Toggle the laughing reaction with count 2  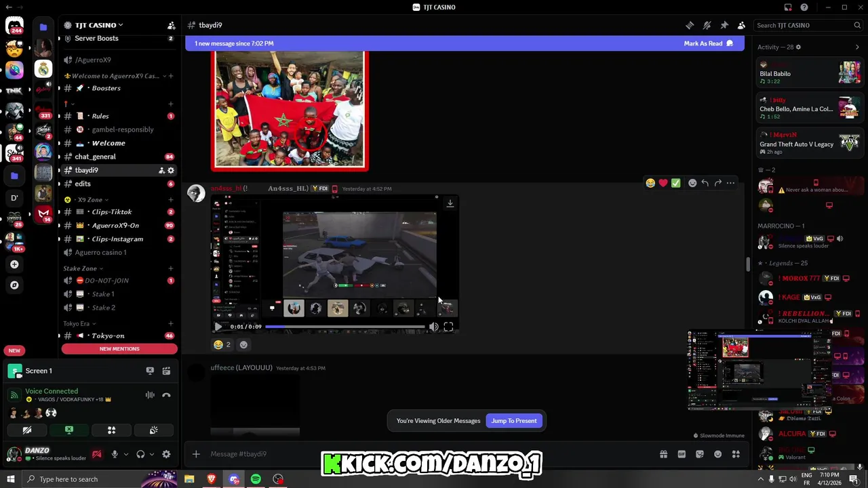tap(222, 344)
